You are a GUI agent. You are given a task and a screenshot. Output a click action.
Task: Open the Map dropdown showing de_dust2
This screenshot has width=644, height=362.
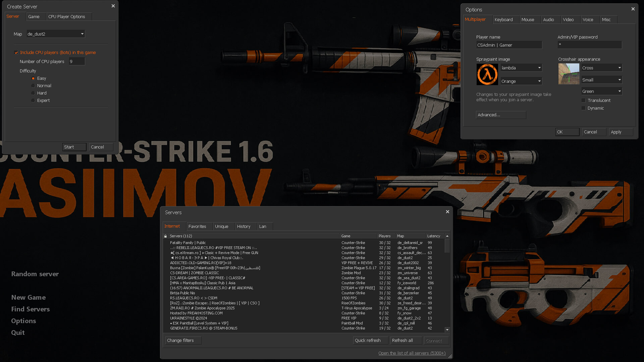(56, 34)
